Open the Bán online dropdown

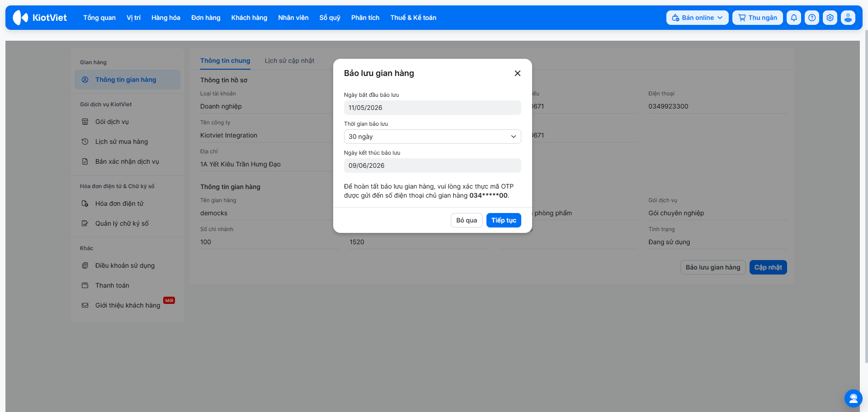[x=697, y=18]
